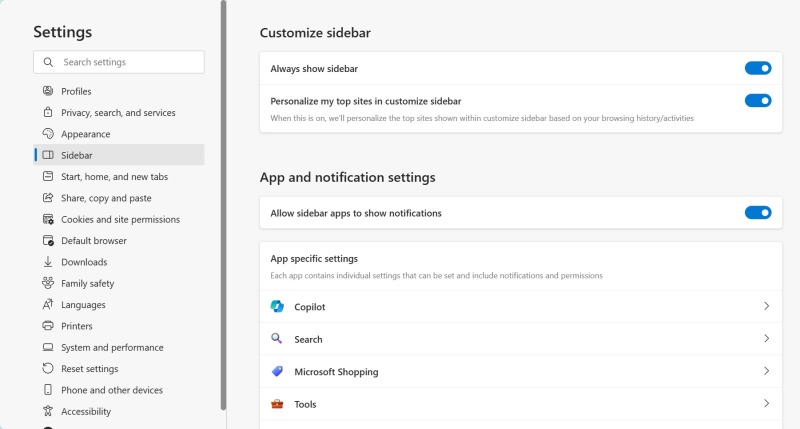Click the Downloads arrow icon

pos(48,262)
